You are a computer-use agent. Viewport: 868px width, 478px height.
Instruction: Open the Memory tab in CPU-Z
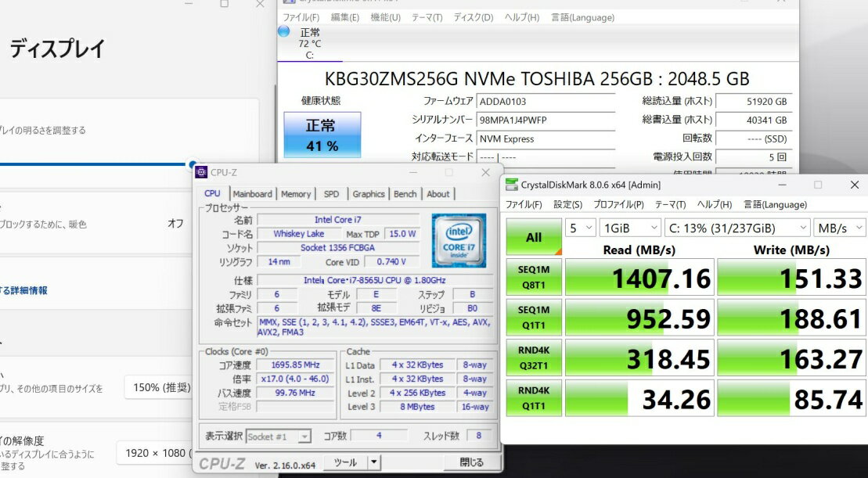point(296,194)
